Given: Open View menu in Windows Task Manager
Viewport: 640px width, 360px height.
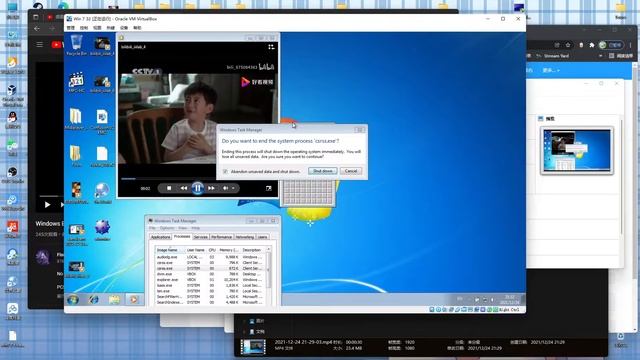Looking at the screenshot, I should (182, 228).
